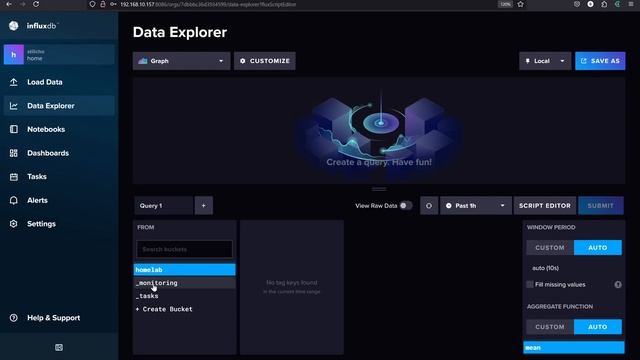Click the browser address bar URL

(x=208, y=4)
